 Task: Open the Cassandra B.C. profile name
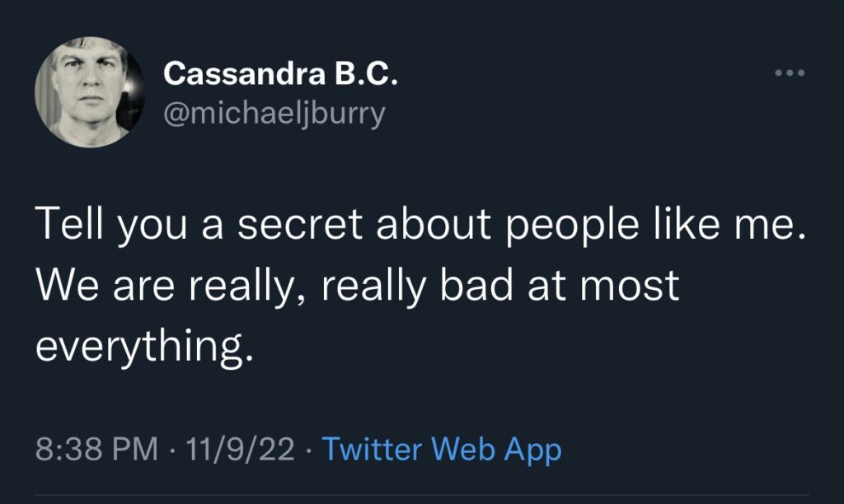[x=281, y=74]
